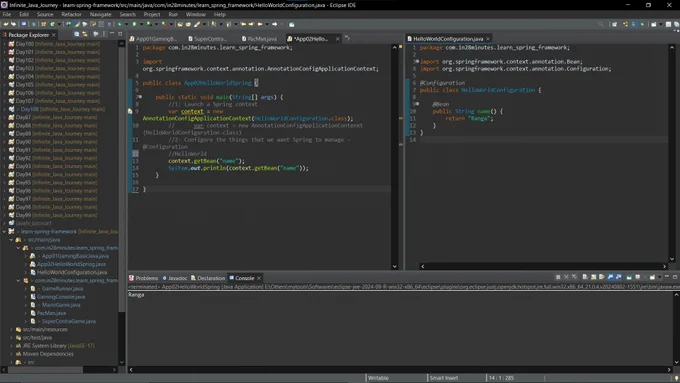This screenshot has width=680, height=383.
Task: Expand the Day87 project
Action: tap(5, 117)
